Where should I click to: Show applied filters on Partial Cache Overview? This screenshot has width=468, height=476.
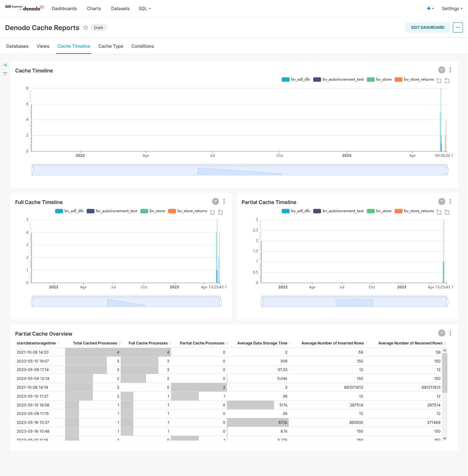point(442,333)
